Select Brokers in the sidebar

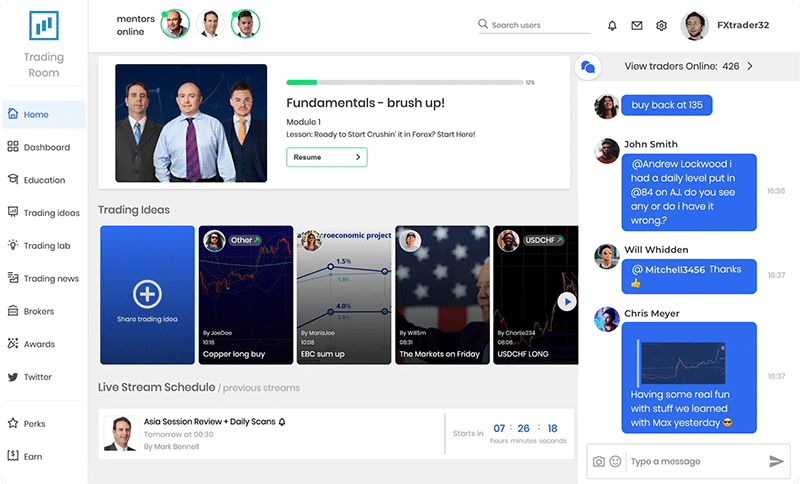[x=38, y=312]
